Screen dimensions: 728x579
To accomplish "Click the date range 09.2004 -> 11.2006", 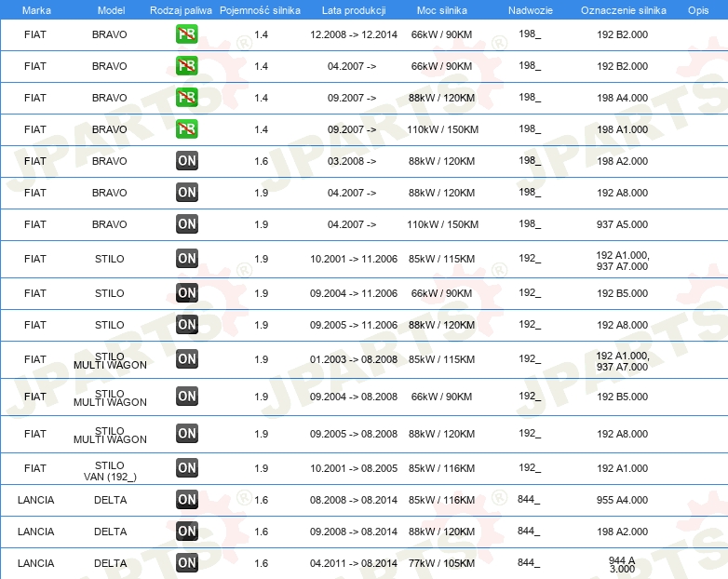I will click(354, 293).
